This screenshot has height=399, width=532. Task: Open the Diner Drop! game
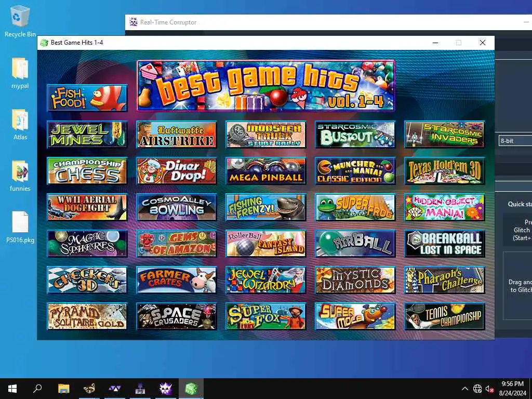point(177,171)
